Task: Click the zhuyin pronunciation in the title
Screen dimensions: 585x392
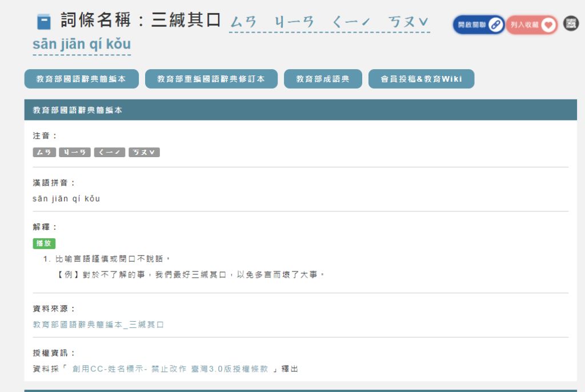Action: point(329,23)
